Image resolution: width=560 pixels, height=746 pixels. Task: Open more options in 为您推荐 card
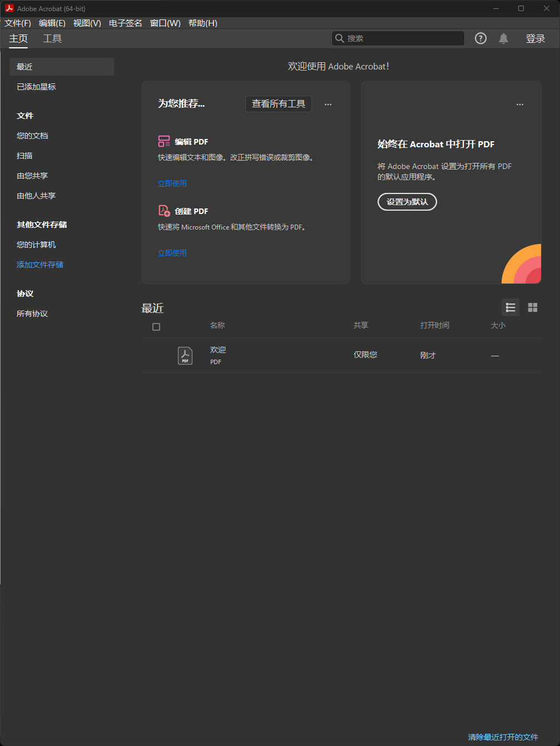(328, 104)
